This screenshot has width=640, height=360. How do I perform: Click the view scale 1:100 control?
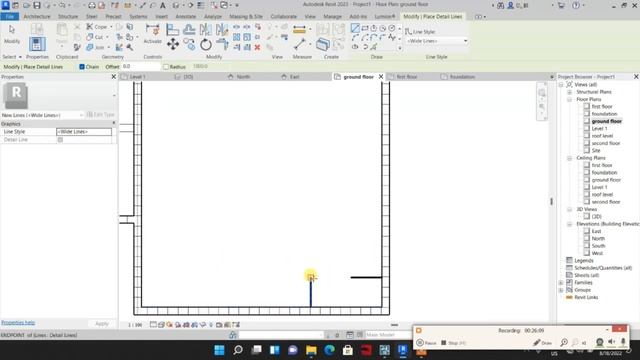(x=135, y=325)
